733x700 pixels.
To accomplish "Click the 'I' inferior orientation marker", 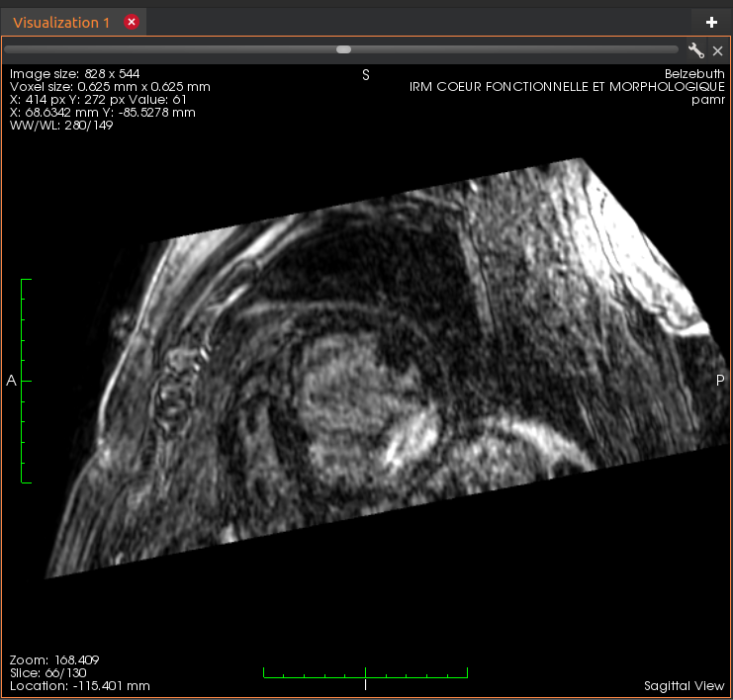I will click(365, 685).
